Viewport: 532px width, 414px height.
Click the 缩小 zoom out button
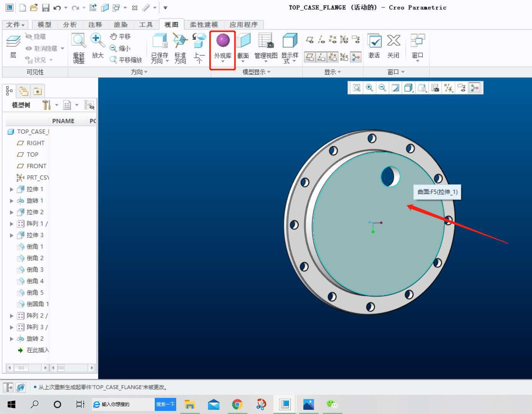pos(120,48)
